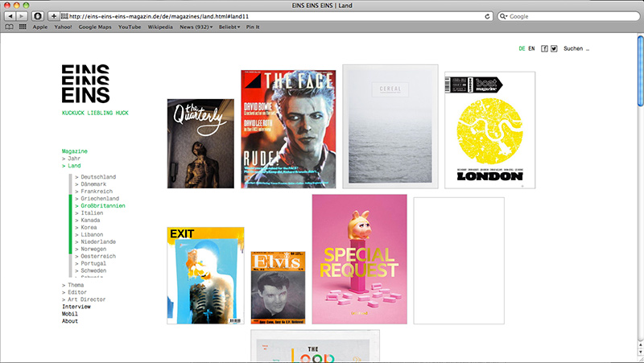Select Norwegen in the country list
Viewport: 644px width, 363px height.
point(91,249)
